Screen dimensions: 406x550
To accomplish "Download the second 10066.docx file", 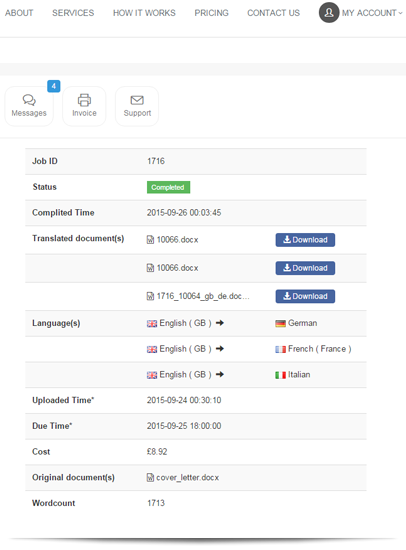I will coord(305,268).
